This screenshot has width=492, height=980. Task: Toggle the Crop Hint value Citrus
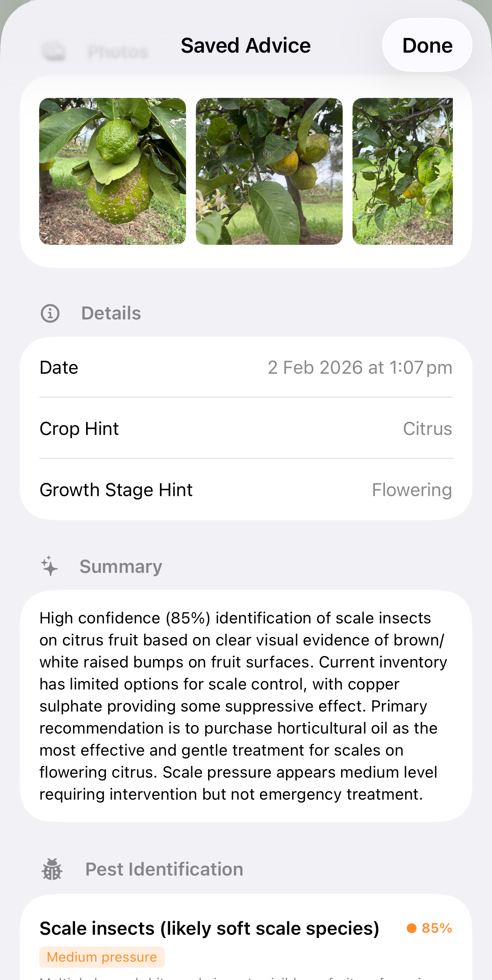(x=427, y=428)
